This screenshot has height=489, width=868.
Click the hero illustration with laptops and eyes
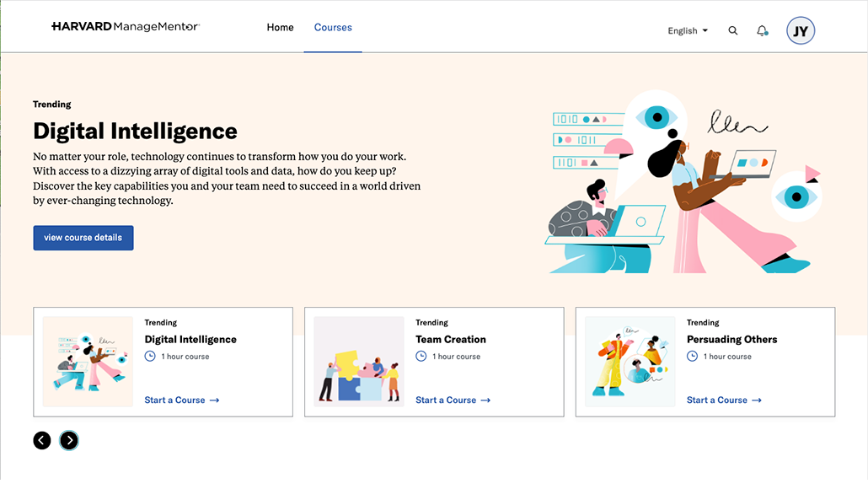tap(683, 181)
